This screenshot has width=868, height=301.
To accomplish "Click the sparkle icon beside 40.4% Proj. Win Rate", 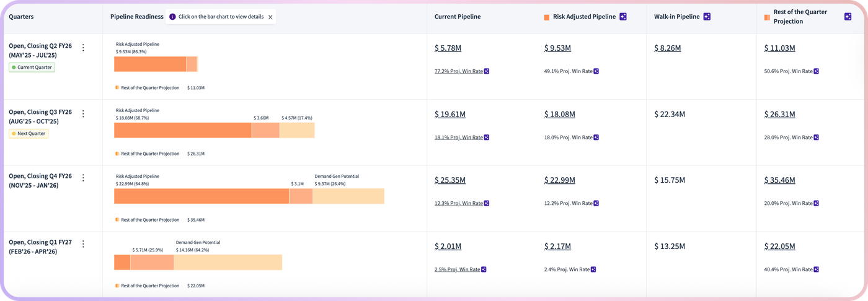I will 816,269.
